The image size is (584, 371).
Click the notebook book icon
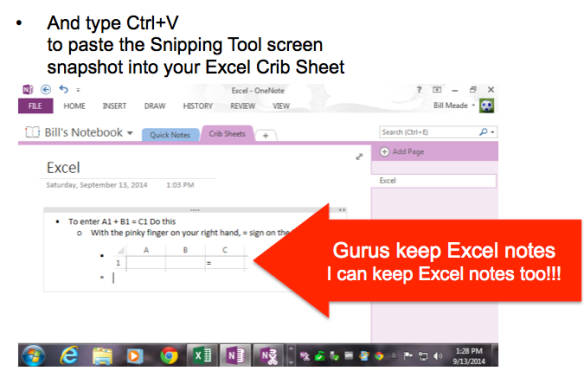(32, 132)
